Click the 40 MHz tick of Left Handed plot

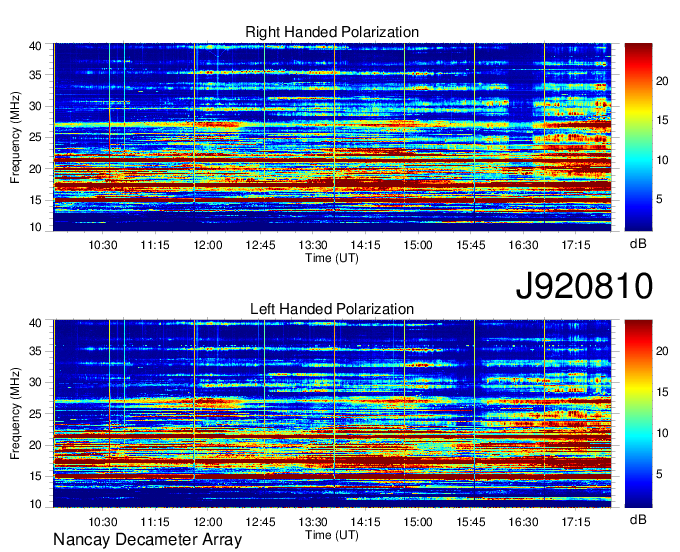tap(35, 323)
